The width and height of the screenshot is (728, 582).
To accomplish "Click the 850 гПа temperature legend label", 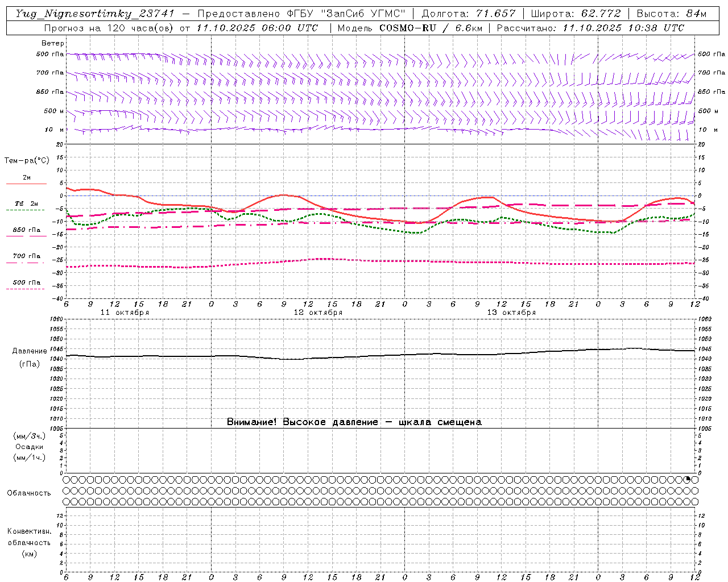I will tap(27, 230).
